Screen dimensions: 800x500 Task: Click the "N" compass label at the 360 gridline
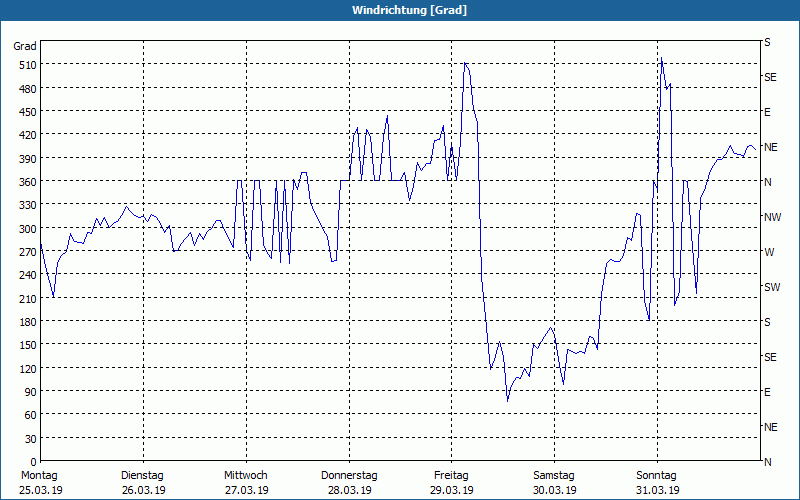click(768, 182)
